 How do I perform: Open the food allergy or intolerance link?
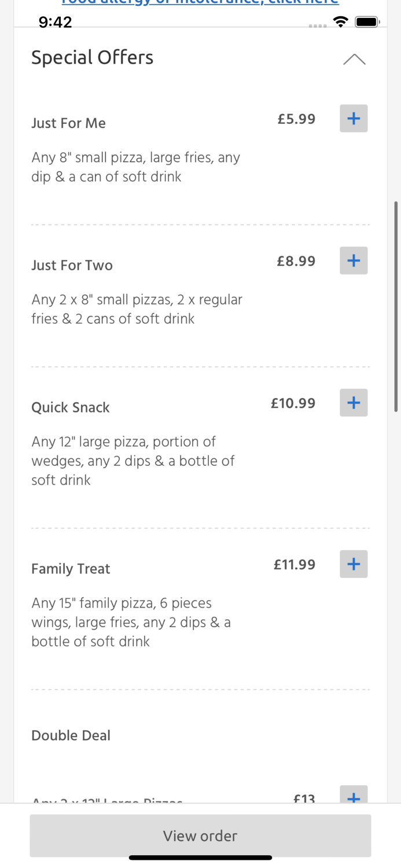click(x=200, y=3)
